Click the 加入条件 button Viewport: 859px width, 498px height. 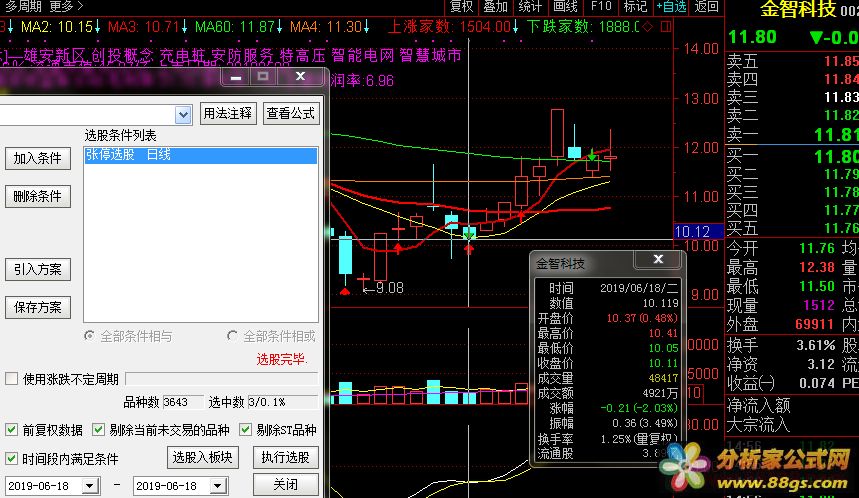pyautogui.click(x=38, y=158)
